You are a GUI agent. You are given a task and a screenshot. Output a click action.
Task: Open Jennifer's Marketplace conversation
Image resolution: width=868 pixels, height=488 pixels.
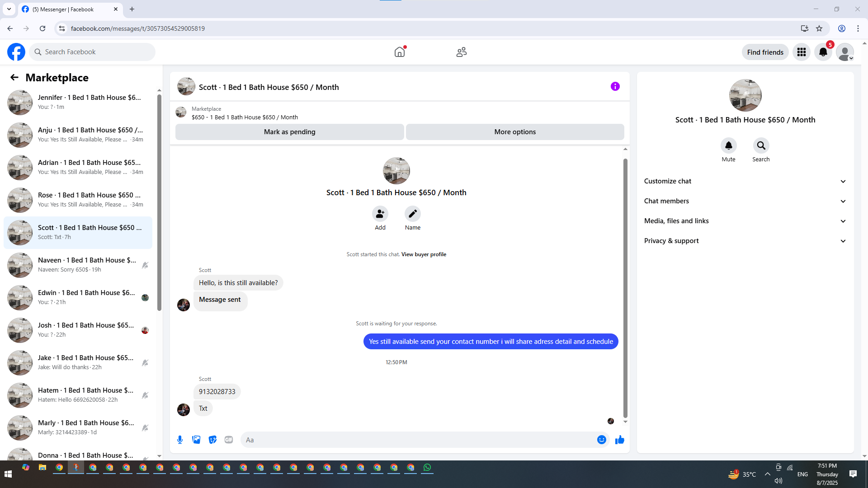(x=78, y=102)
